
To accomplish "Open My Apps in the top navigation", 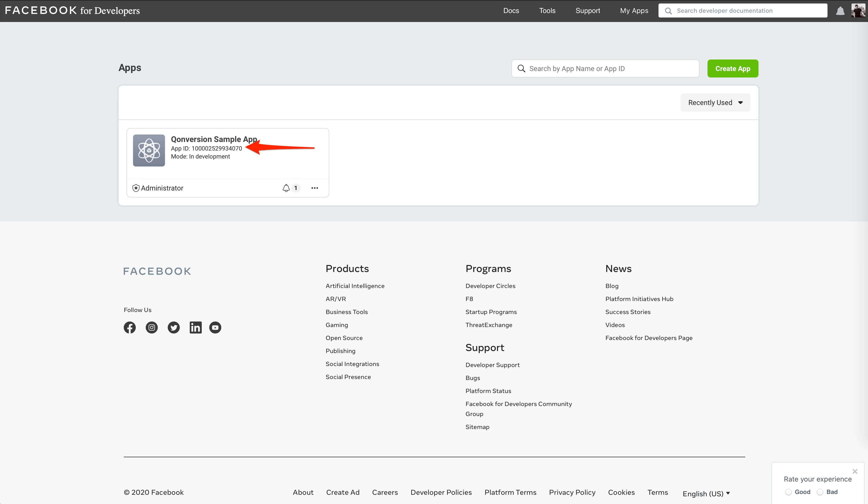I will tap(634, 11).
